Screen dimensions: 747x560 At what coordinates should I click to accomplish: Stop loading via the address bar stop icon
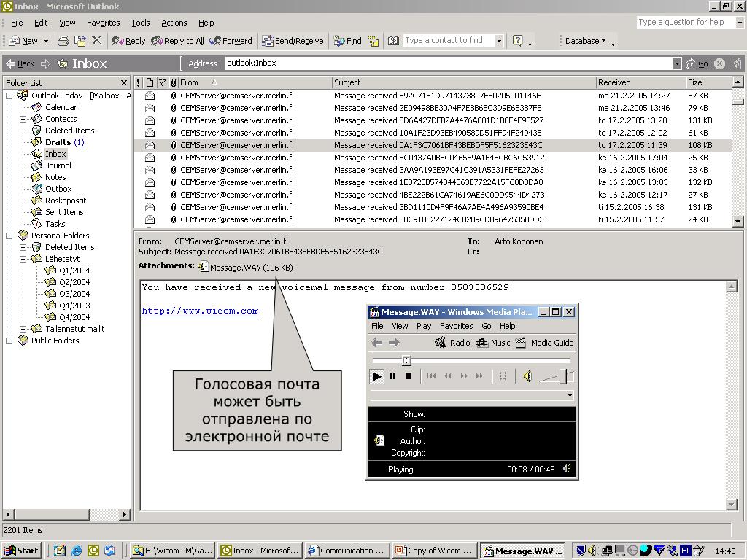point(720,63)
